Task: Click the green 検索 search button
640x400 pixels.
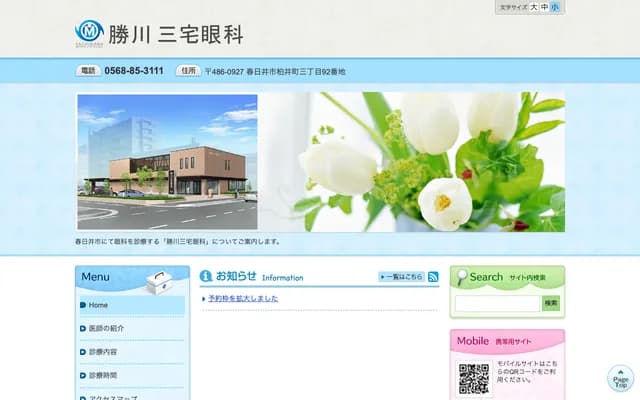Action: tap(551, 303)
